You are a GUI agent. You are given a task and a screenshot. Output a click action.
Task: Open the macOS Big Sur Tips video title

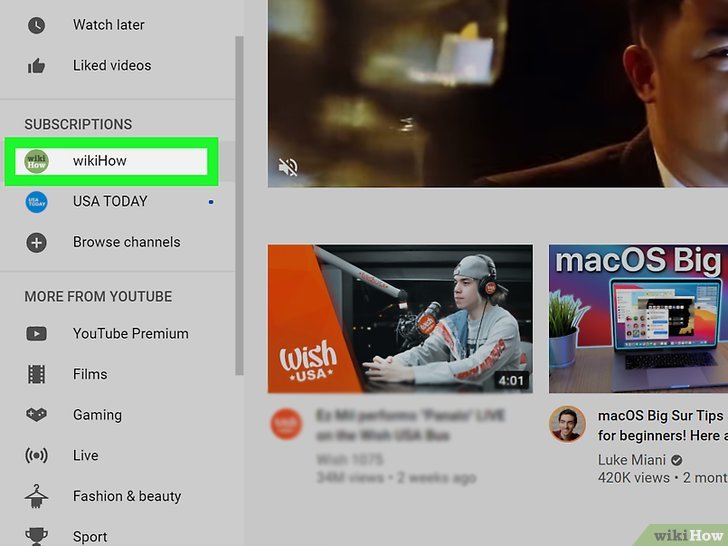click(663, 425)
